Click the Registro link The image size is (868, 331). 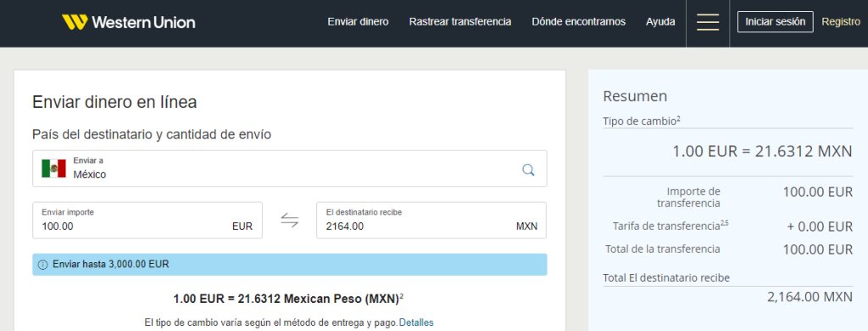(x=841, y=21)
